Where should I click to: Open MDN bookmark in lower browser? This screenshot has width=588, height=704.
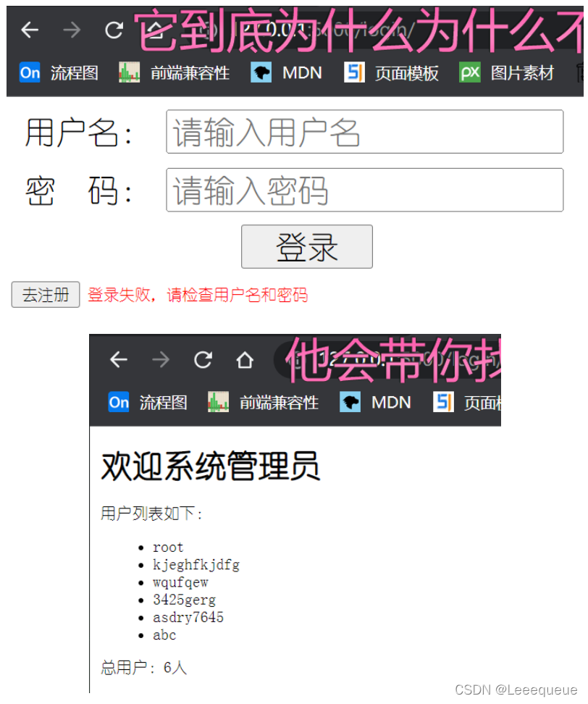coord(375,402)
